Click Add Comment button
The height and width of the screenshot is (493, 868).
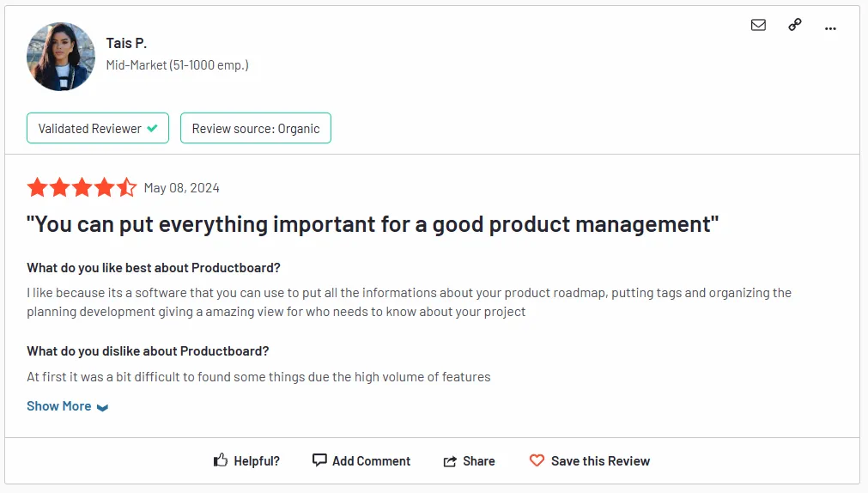pyautogui.click(x=361, y=461)
